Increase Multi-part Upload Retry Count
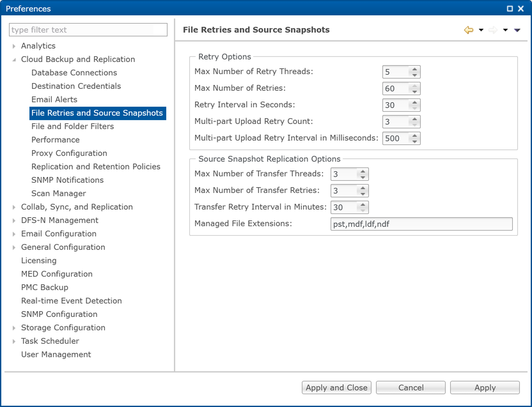The image size is (532, 407). click(414, 119)
